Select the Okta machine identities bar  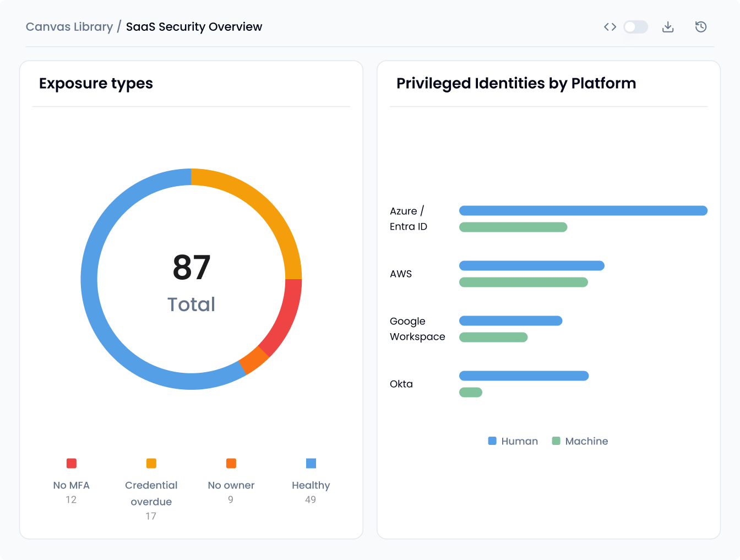tap(471, 392)
